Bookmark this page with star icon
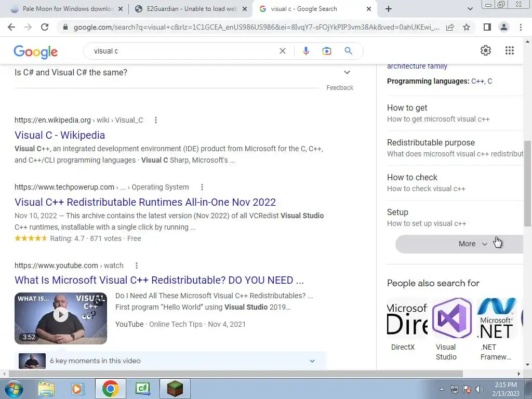This screenshot has width=532, height=399. coord(467,27)
